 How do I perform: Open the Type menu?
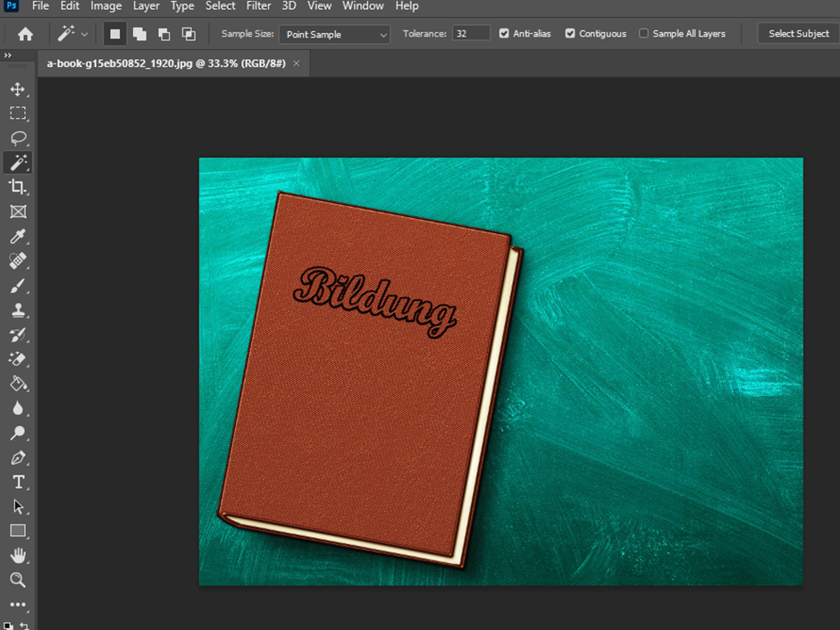click(182, 6)
